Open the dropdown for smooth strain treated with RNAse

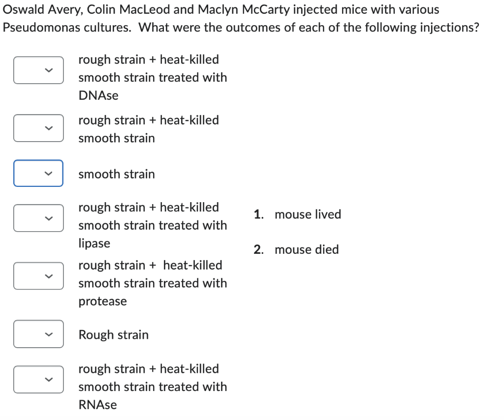(38, 379)
